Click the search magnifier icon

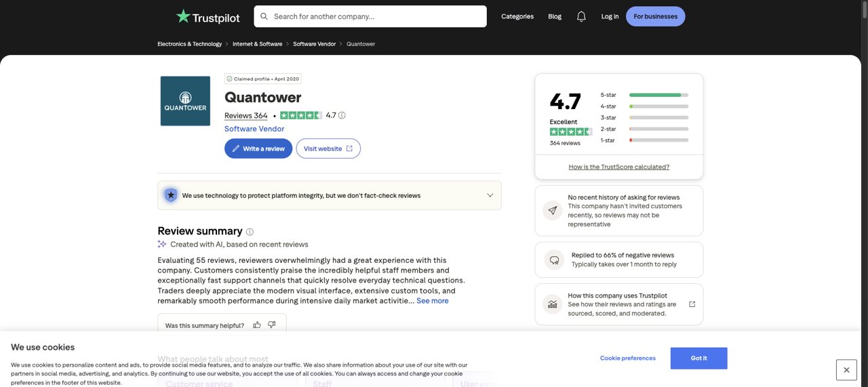pos(264,16)
